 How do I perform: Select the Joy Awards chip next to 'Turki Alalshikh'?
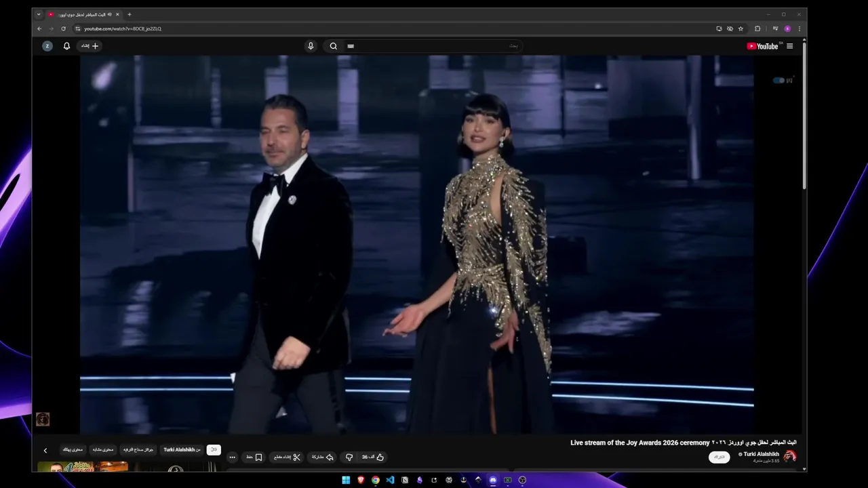[138, 450]
